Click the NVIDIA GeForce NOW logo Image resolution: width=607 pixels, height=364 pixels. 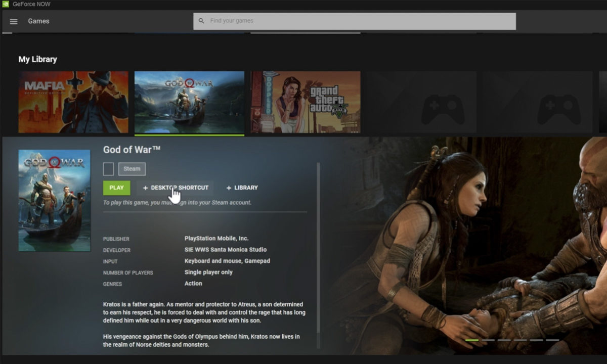[x=5, y=4]
